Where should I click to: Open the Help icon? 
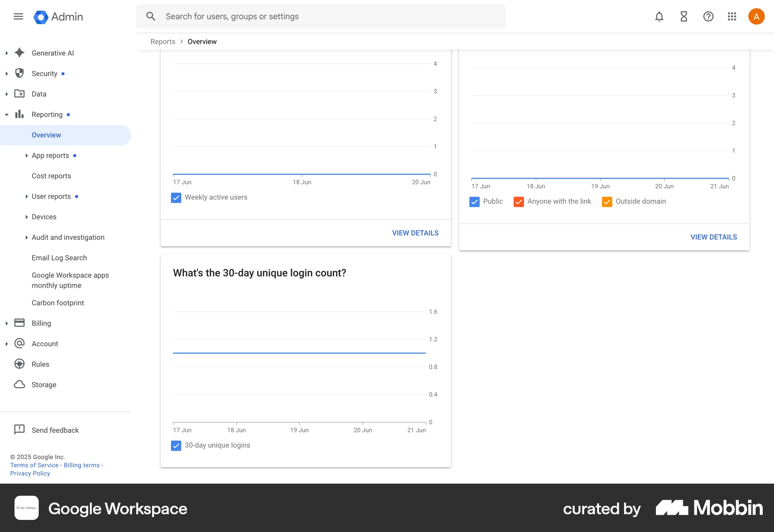coord(708,16)
